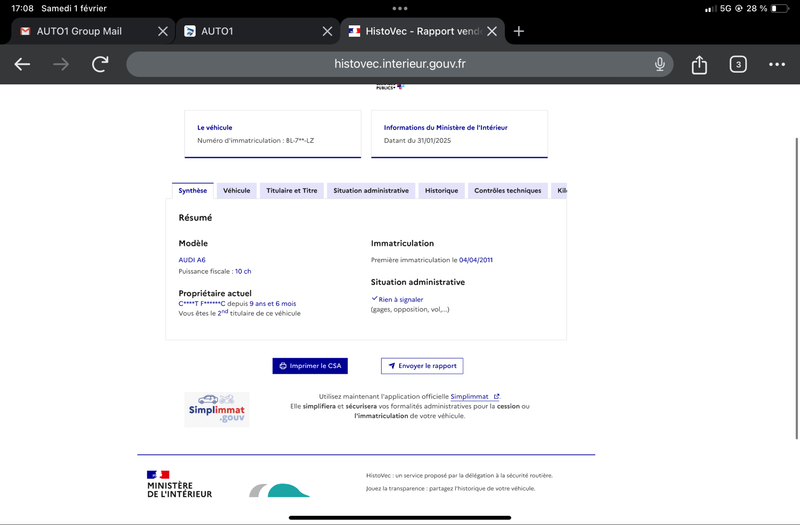
Task: Switch to the AUTO1 browser tab
Action: tap(258, 31)
